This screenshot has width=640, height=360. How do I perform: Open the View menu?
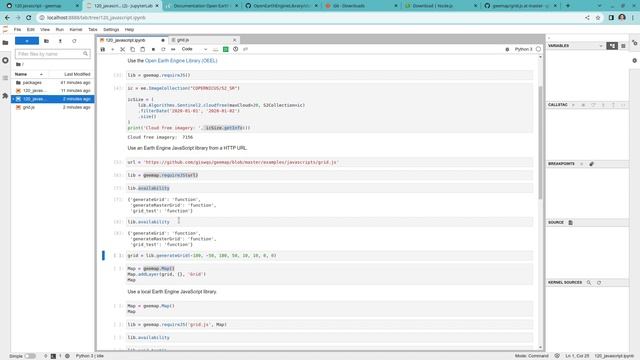[x=45, y=30]
